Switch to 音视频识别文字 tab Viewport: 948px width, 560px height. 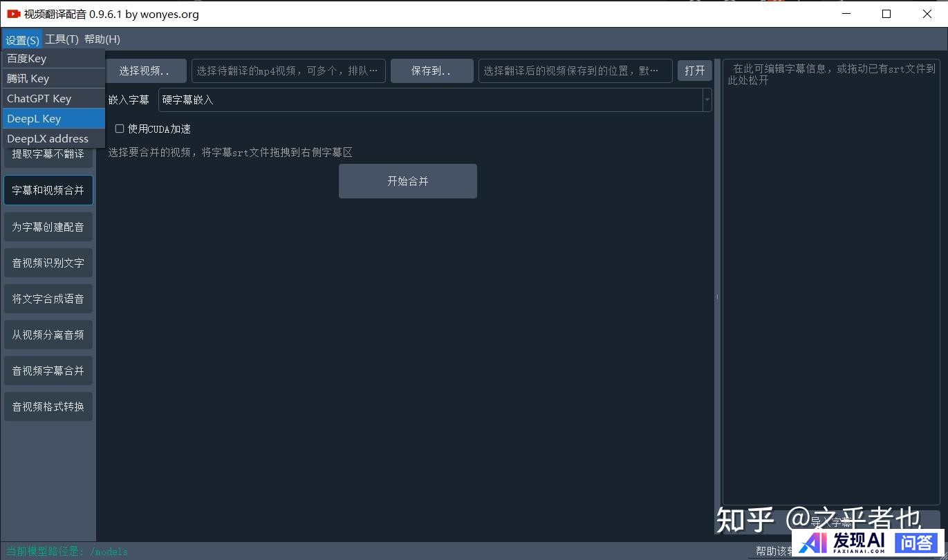pos(48,263)
